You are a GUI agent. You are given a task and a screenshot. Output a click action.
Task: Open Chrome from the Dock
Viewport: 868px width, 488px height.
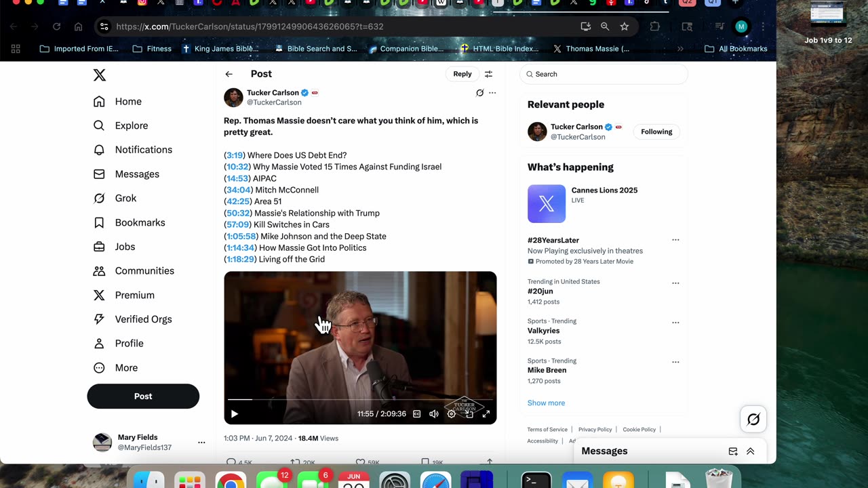point(231,481)
